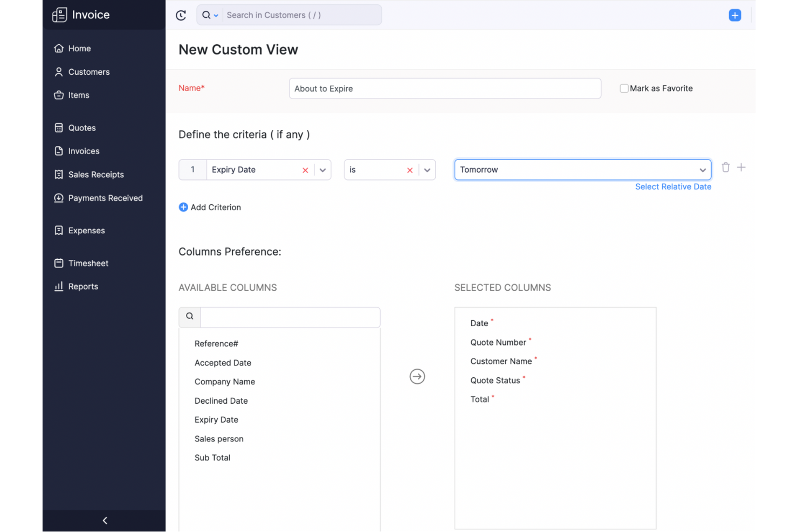Select Expiry Date in available columns
The image size is (798, 532).
tap(216, 419)
